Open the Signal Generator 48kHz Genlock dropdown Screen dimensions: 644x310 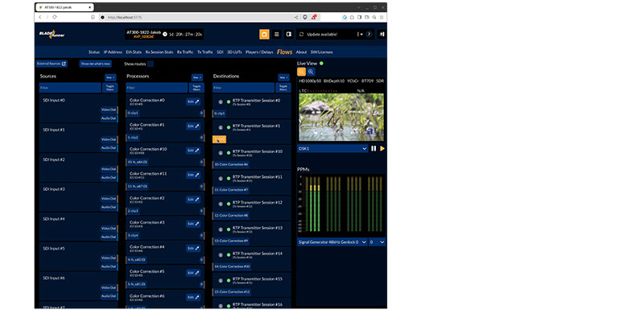tap(332, 242)
